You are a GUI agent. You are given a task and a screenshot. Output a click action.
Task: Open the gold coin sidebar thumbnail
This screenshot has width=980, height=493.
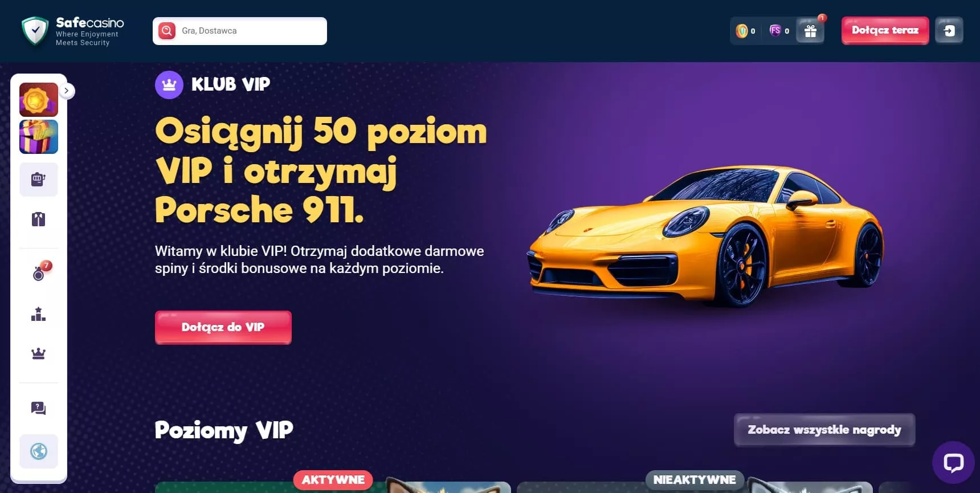click(x=39, y=100)
